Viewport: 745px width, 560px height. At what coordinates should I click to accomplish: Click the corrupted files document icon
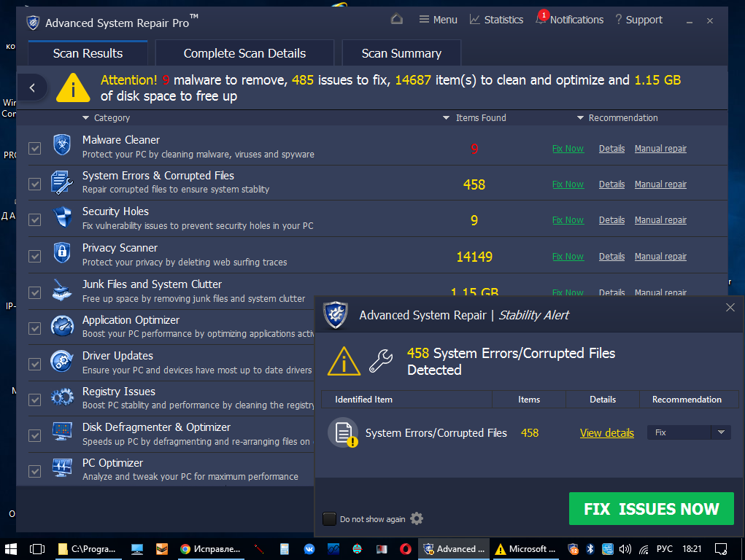coord(342,432)
